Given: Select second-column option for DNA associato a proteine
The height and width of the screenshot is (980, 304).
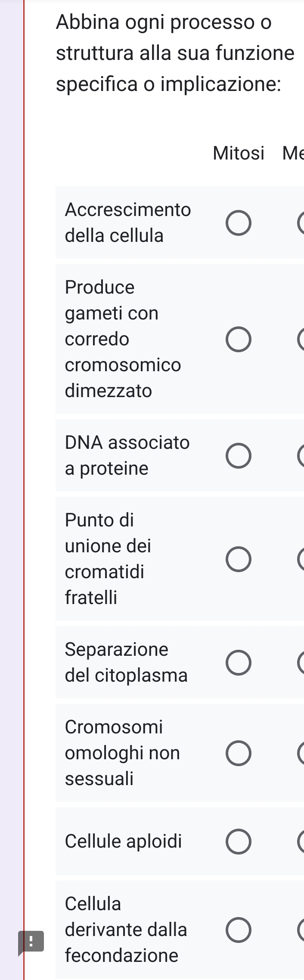Looking at the screenshot, I should pos(301,456).
